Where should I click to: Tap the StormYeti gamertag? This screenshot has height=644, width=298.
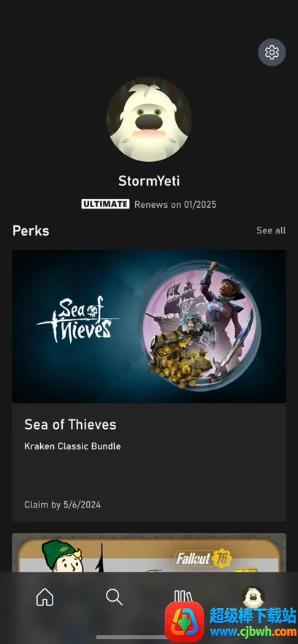(x=149, y=181)
